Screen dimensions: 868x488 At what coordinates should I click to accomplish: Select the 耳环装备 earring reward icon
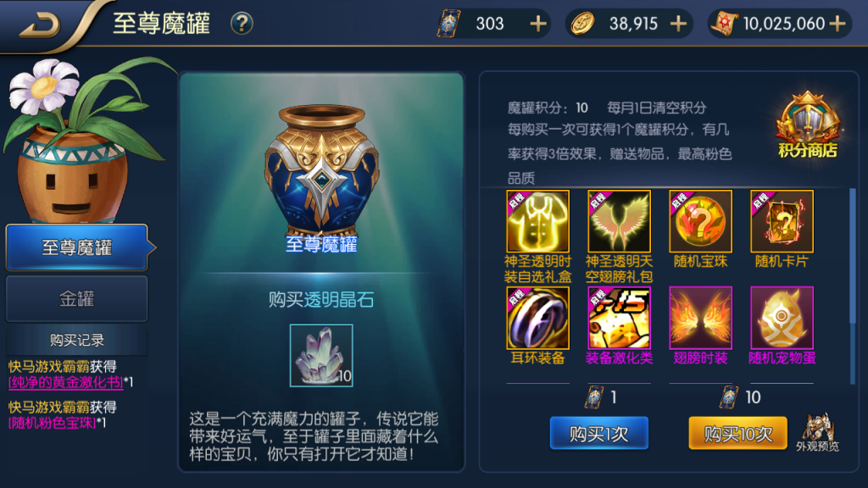[537, 318]
